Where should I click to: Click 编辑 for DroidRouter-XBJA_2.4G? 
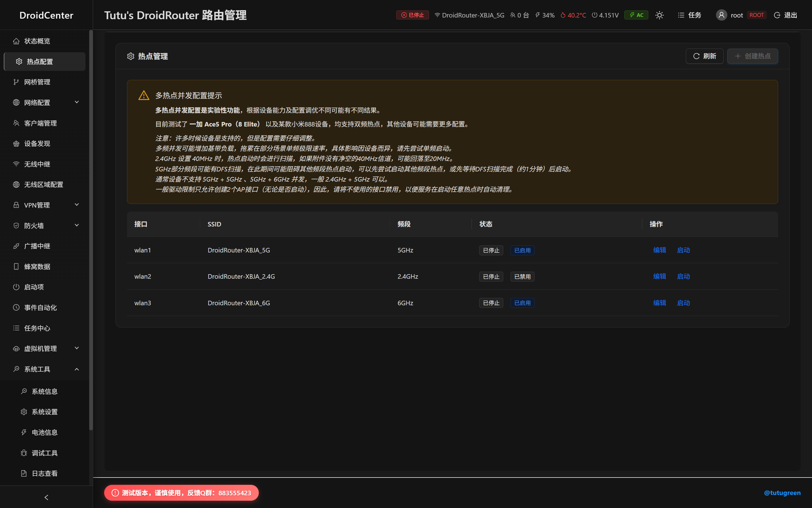tap(659, 276)
